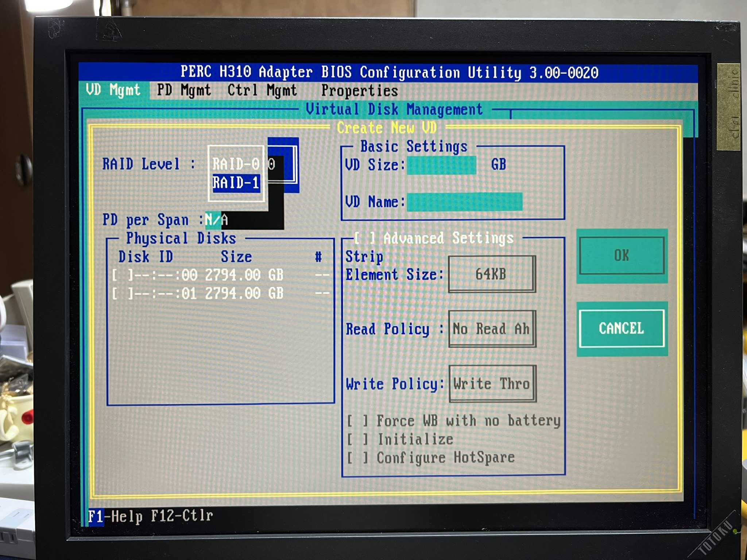Select RAID-0 in the RAID Level list
This screenshot has height=560, width=747.
click(236, 164)
